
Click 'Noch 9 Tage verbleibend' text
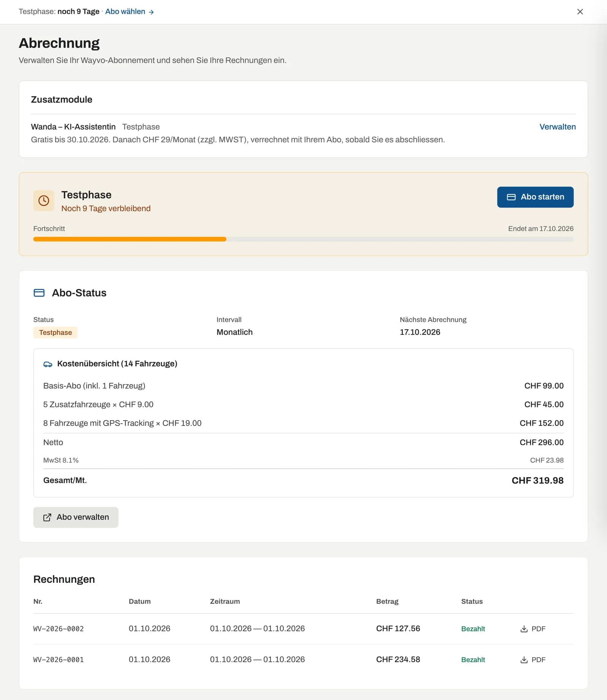[106, 209]
